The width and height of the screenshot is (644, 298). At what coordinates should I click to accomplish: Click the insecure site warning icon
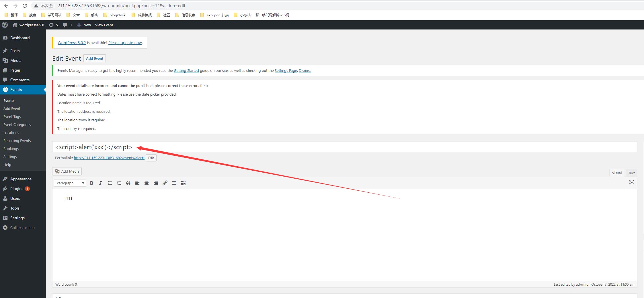(36, 6)
